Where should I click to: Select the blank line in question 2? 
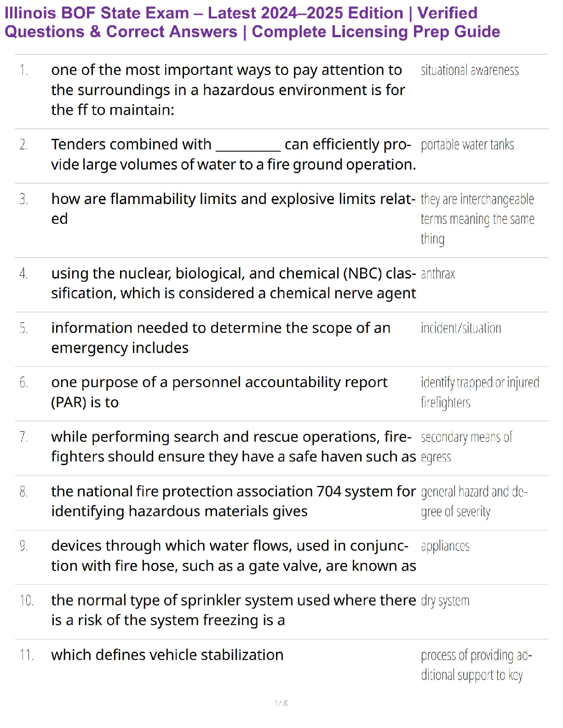[248, 146]
